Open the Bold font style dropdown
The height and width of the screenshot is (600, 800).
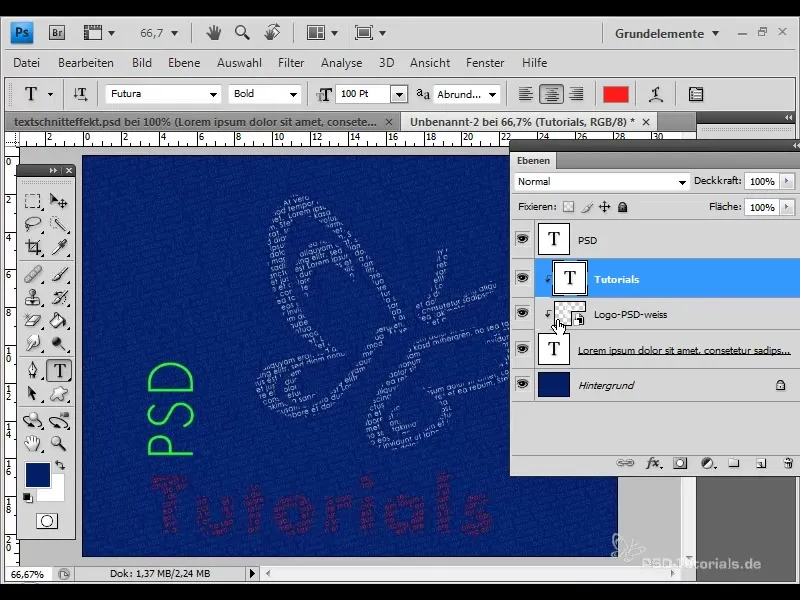point(293,94)
